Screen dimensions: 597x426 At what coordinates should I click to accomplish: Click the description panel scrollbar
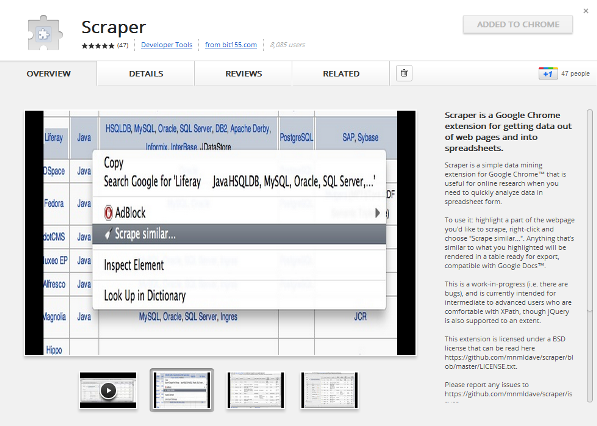coord(589,255)
